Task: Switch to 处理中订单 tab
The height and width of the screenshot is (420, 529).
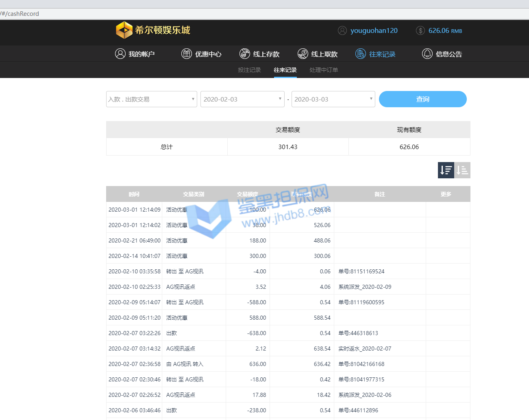Action: (x=324, y=70)
